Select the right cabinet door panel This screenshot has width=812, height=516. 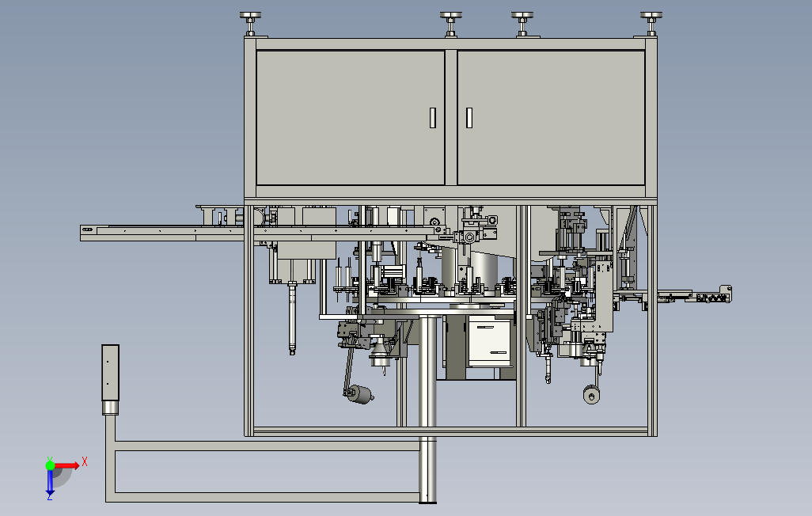click(x=551, y=118)
